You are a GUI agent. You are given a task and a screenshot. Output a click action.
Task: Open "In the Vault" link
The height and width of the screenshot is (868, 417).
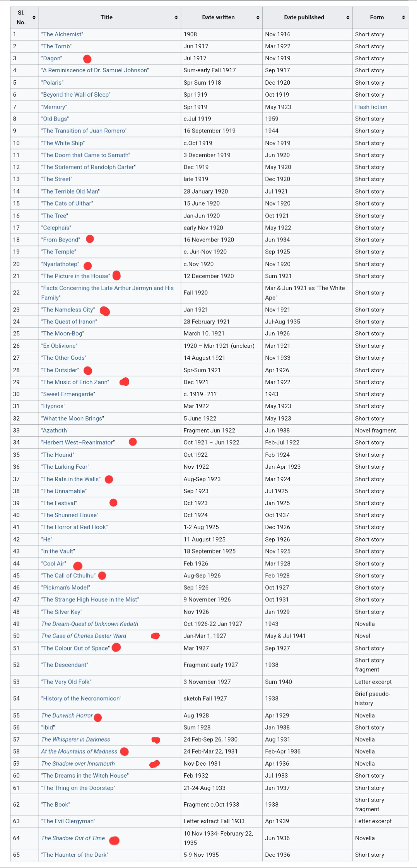tap(58, 551)
